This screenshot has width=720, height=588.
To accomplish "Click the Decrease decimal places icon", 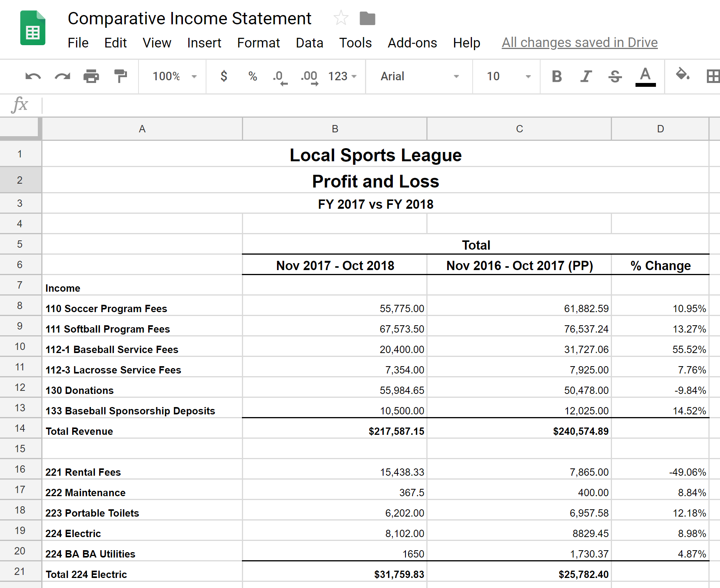I will point(279,76).
